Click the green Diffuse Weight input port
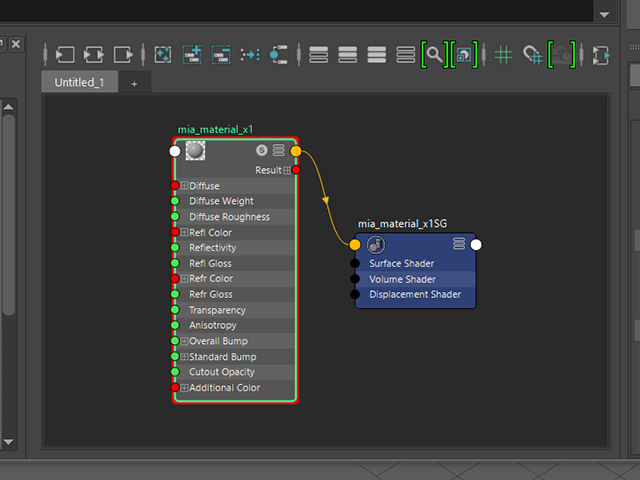 point(175,201)
